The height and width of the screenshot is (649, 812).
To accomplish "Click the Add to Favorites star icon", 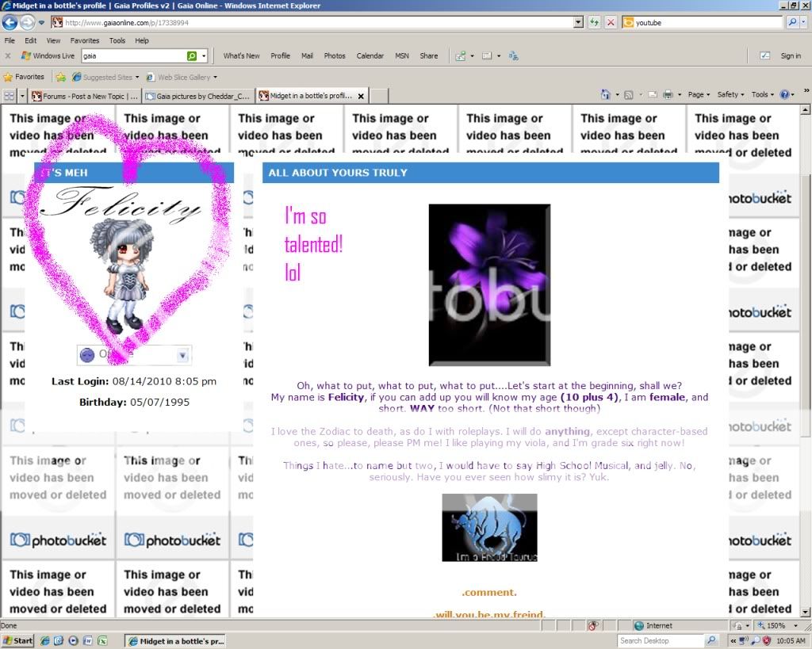I will [x=60, y=77].
